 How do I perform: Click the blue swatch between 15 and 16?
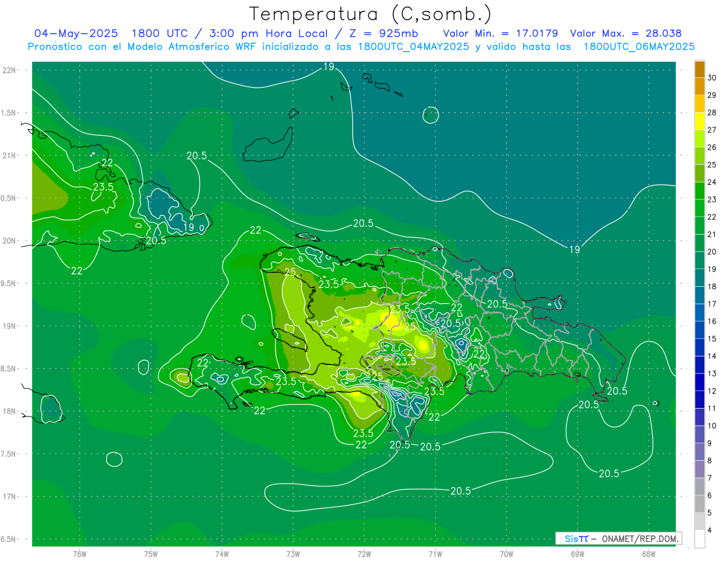pos(699,330)
